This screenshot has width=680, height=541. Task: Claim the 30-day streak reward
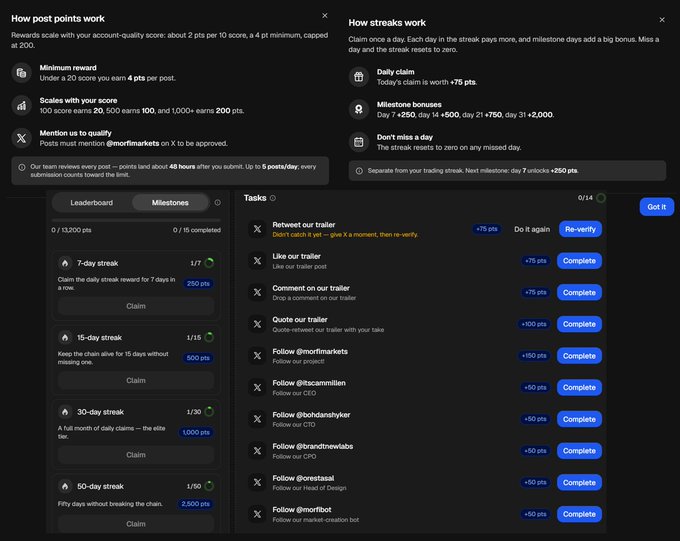tap(136, 455)
